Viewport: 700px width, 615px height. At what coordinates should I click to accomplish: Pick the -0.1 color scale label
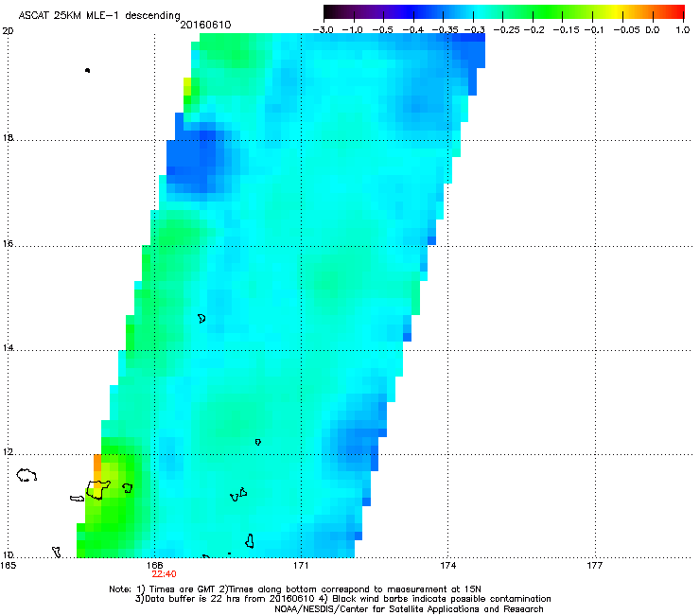(x=594, y=30)
